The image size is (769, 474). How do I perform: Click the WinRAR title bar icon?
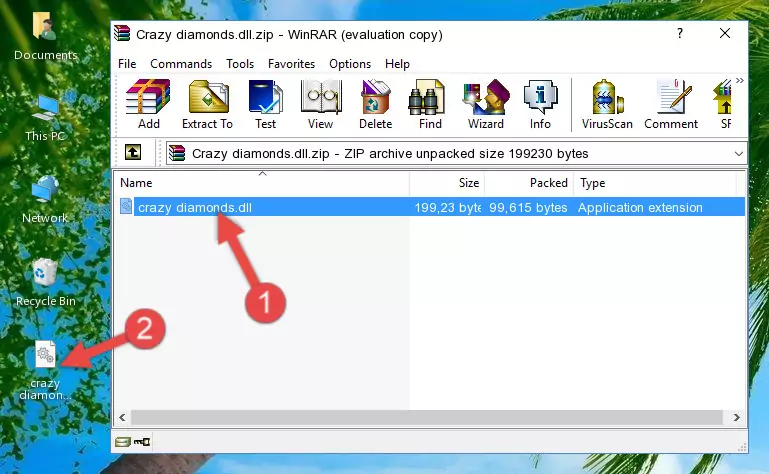pos(122,33)
